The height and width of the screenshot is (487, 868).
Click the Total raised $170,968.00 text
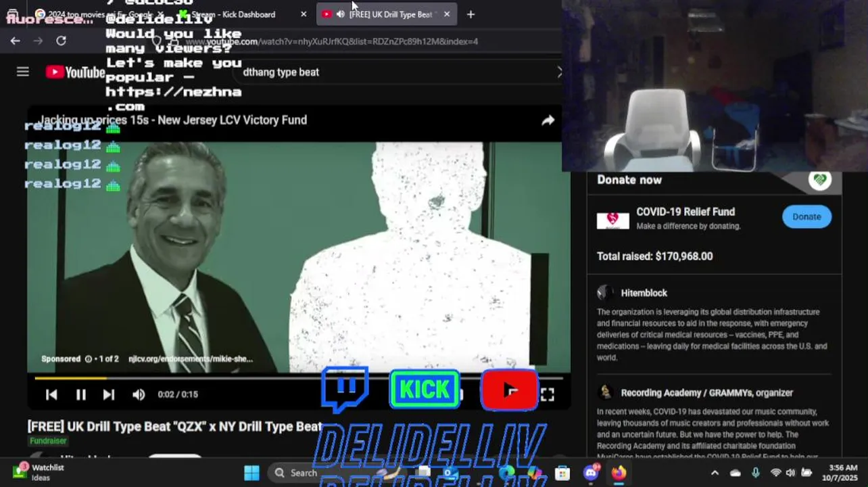click(654, 256)
